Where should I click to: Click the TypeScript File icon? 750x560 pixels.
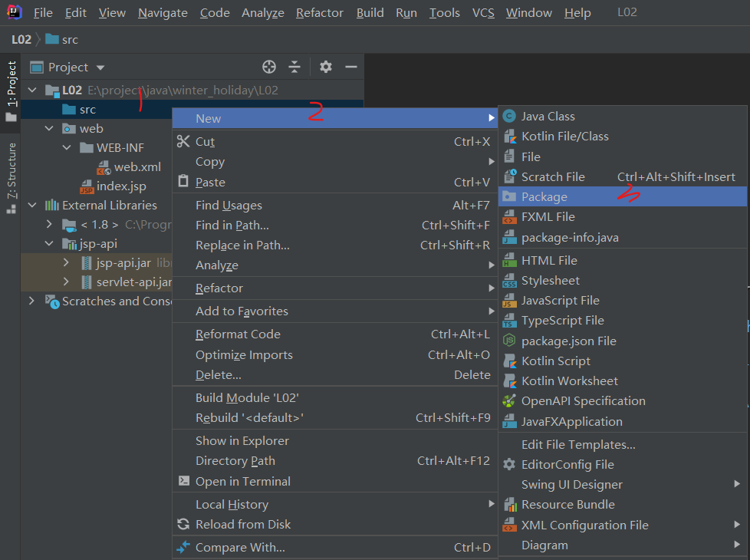509,321
